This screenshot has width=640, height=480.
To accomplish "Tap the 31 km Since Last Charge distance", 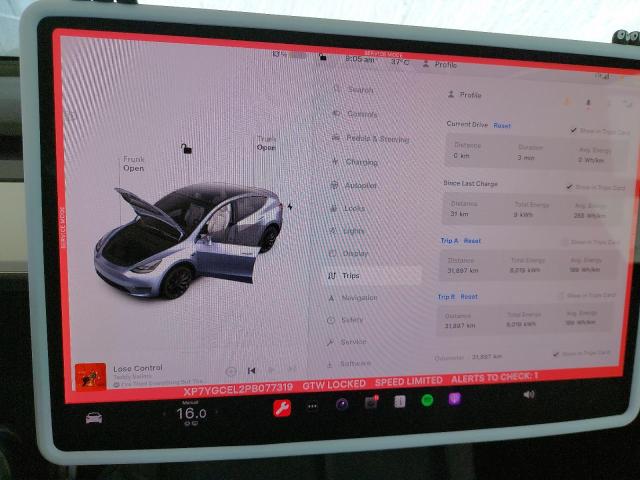I will click(x=459, y=213).
